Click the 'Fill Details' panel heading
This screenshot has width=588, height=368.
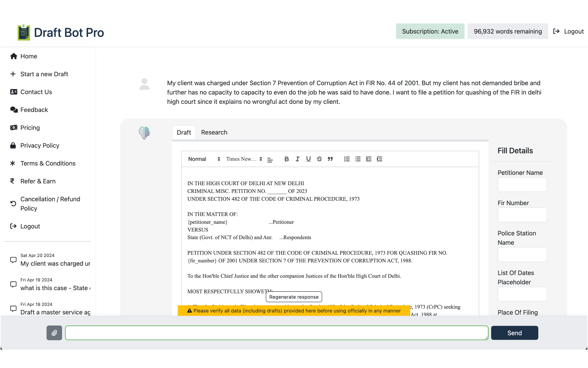[515, 151]
